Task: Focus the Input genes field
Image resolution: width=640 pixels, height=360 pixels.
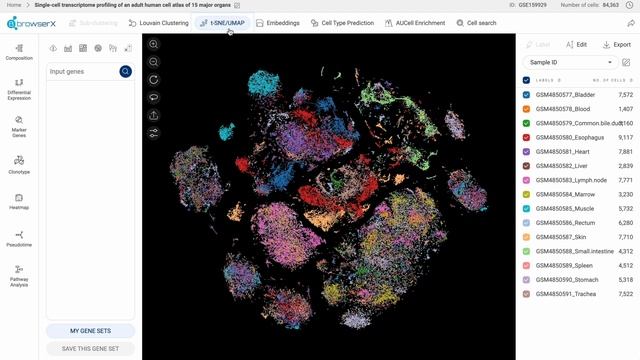Action: pos(83,71)
